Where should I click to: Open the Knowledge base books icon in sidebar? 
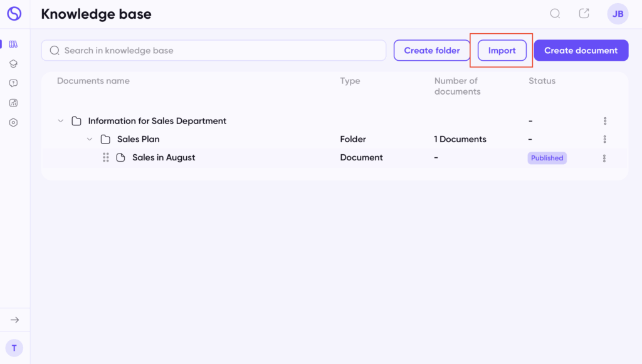(14, 44)
